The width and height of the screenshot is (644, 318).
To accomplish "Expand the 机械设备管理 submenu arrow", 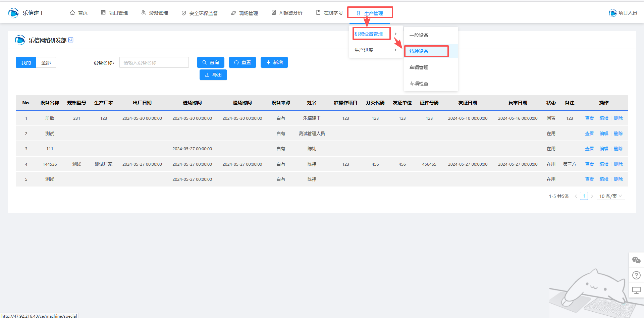I will tap(396, 34).
